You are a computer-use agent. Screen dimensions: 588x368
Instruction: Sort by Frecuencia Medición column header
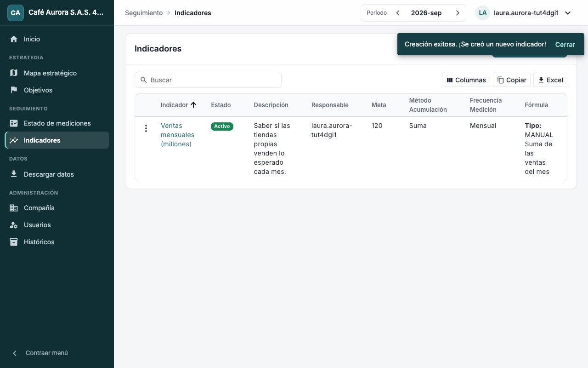[486, 105]
